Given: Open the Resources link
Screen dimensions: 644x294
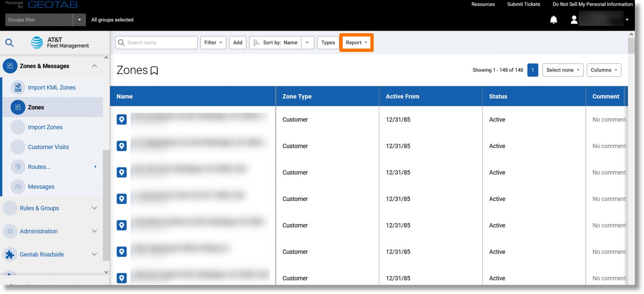Looking at the screenshot, I should (x=483, y=4).
